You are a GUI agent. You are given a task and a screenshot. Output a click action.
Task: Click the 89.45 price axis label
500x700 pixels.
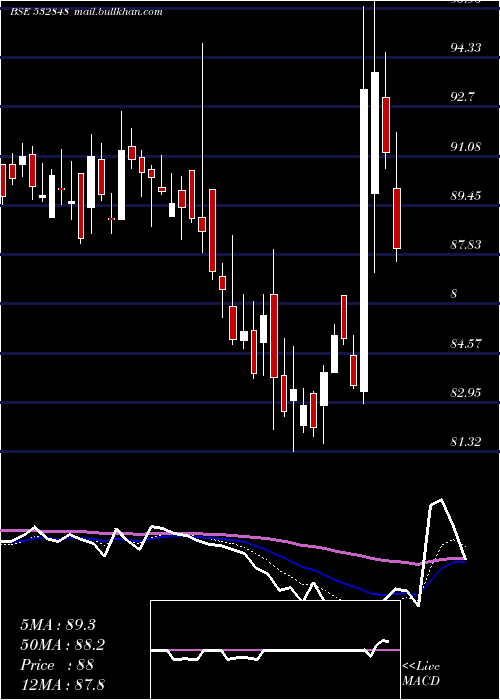(x=466, y=196)
